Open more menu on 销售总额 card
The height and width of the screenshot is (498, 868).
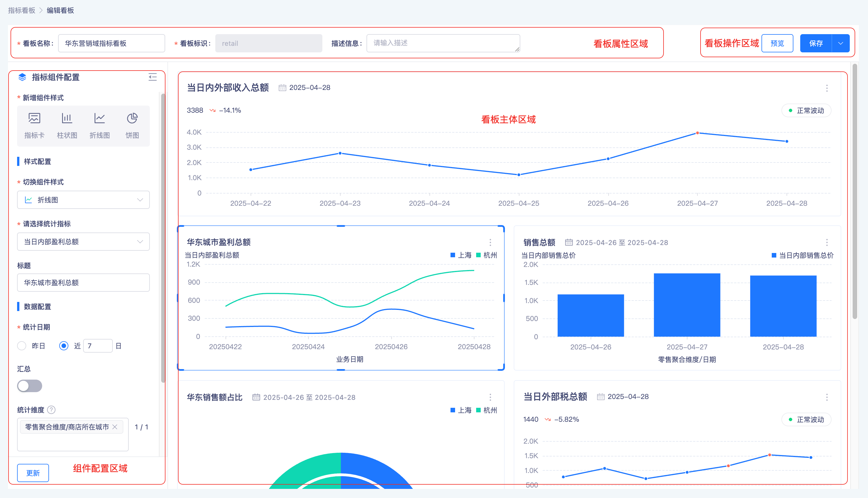pos(827,242)
